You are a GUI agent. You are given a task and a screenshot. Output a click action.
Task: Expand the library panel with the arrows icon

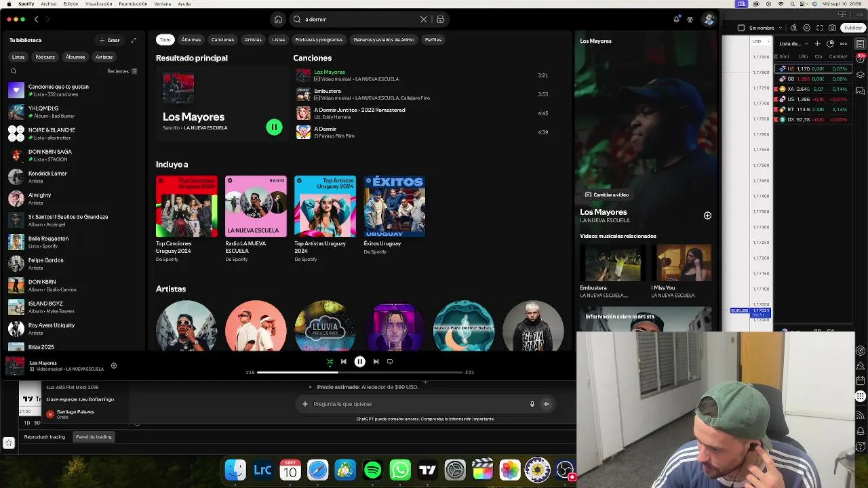coord(134,40)
